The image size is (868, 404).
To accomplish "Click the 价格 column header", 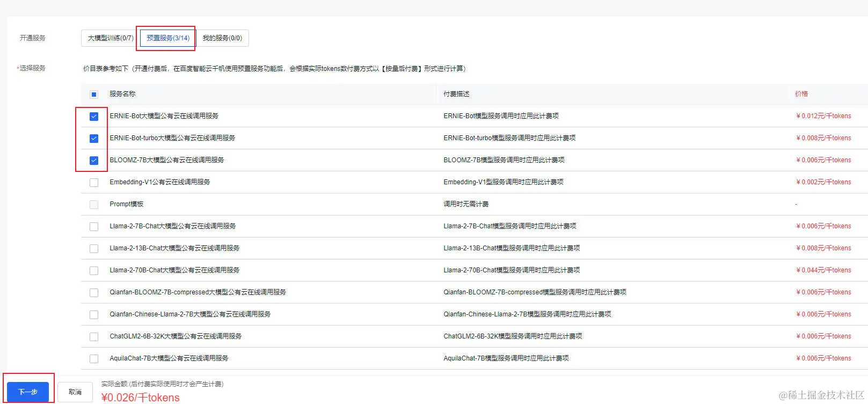I will pos(801,94).
